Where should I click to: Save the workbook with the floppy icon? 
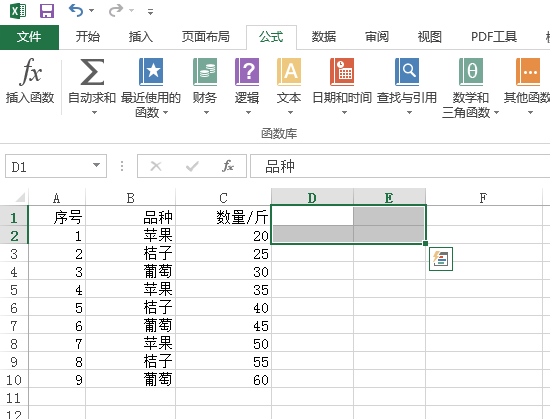tap(47, 11)
